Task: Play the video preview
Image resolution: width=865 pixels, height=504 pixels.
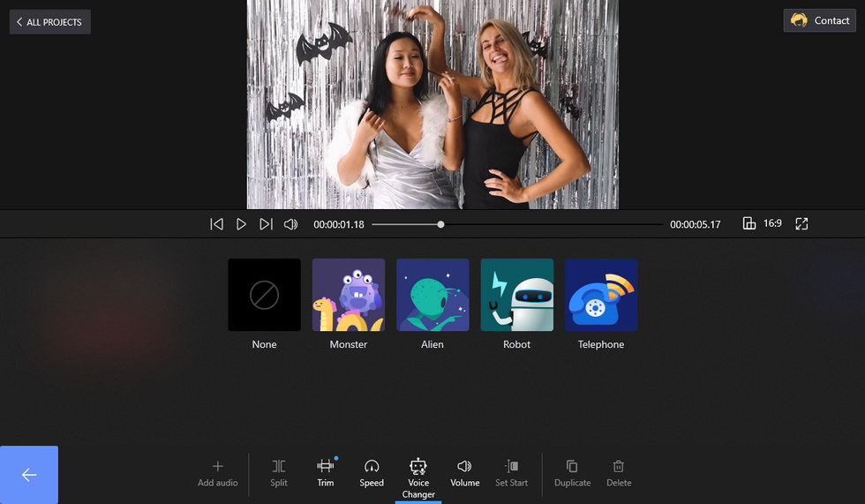Action: (x=241, y=224)
